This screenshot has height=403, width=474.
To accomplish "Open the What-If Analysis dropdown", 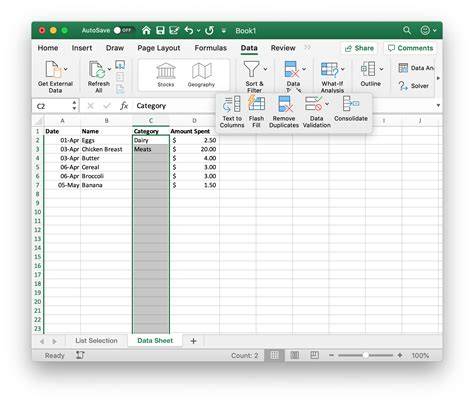I will (343, 69).
